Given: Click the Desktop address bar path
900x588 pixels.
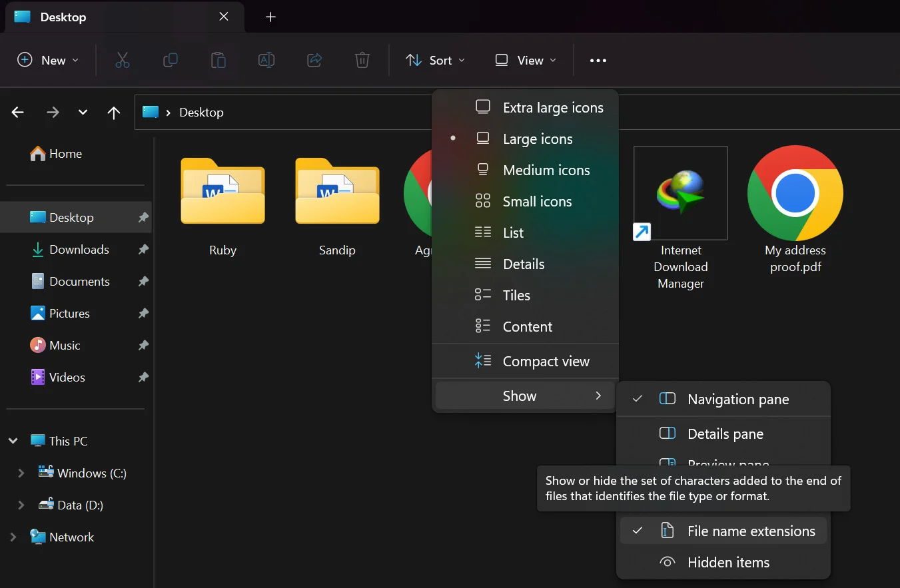Looking at the screenshot, I should click(201, 113).
